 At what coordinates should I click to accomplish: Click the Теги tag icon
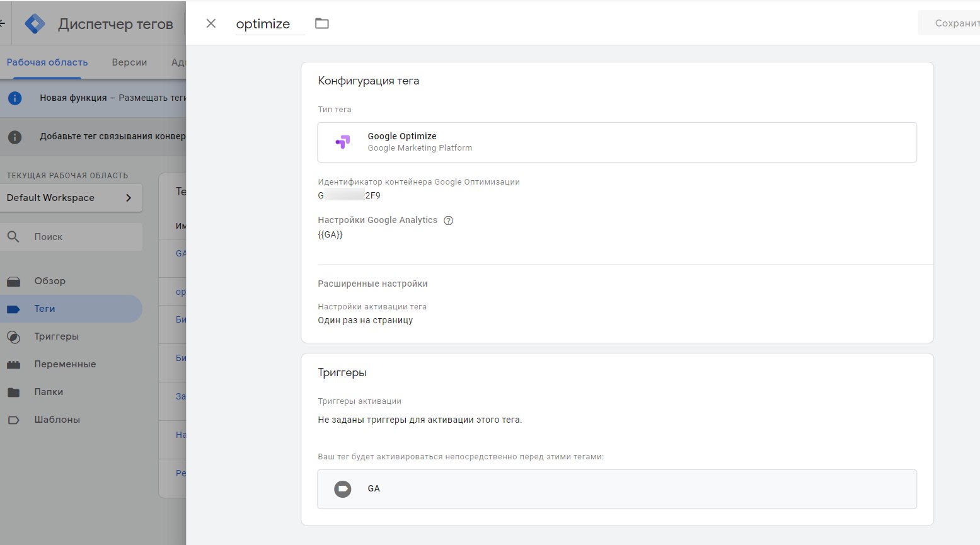[14, 309]
